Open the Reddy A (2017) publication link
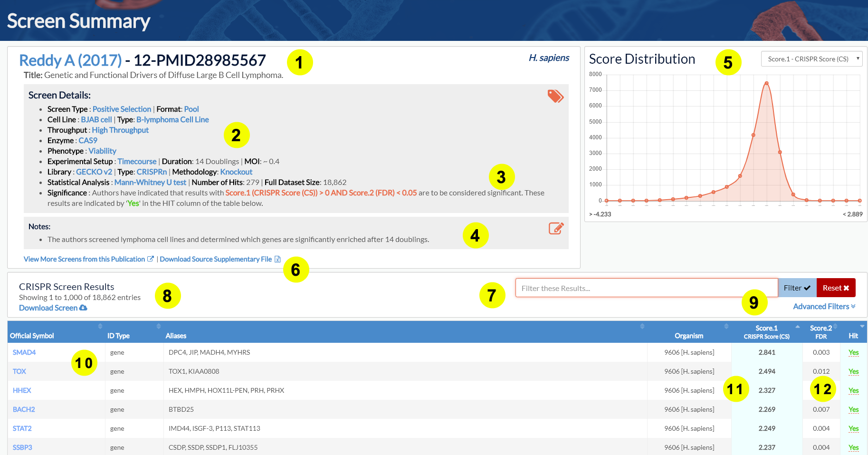 coord(70,60)
